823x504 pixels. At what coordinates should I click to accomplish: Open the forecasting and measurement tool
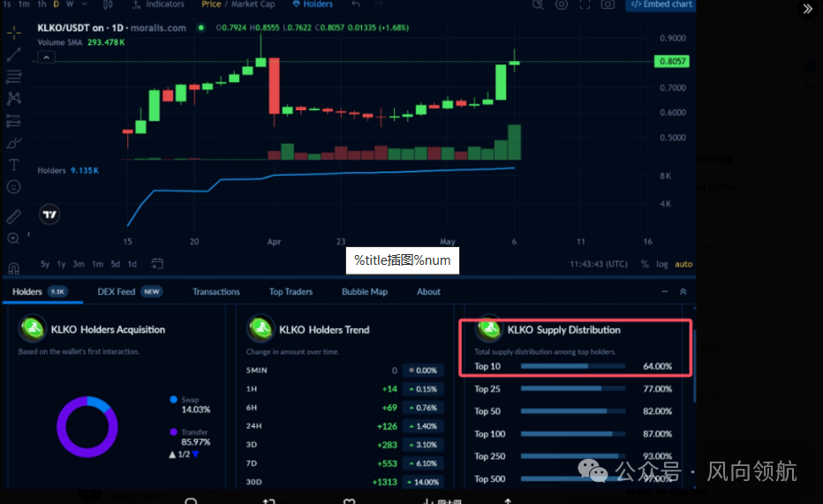[13, 121]
